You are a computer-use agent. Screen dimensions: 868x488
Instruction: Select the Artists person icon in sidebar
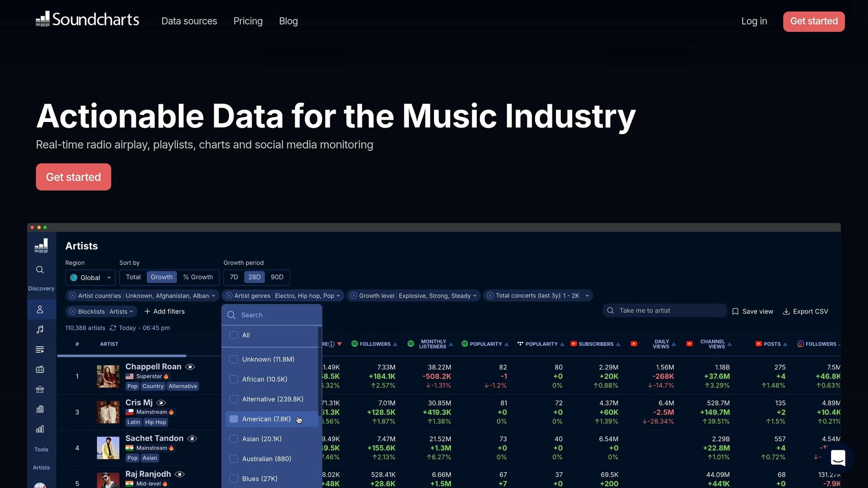[40, 310]
